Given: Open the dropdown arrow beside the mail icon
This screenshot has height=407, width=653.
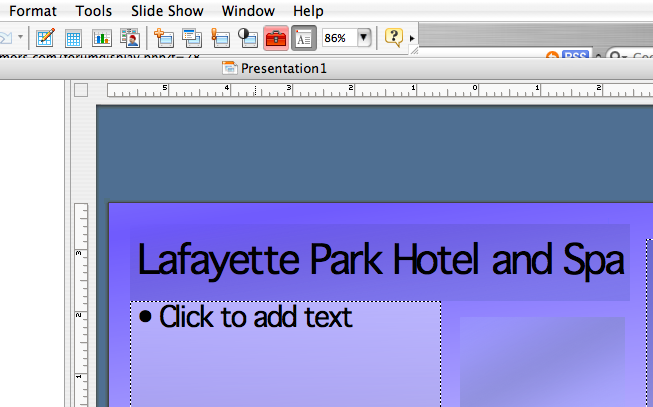Looking at the screenshot, I should pos(20,37).
